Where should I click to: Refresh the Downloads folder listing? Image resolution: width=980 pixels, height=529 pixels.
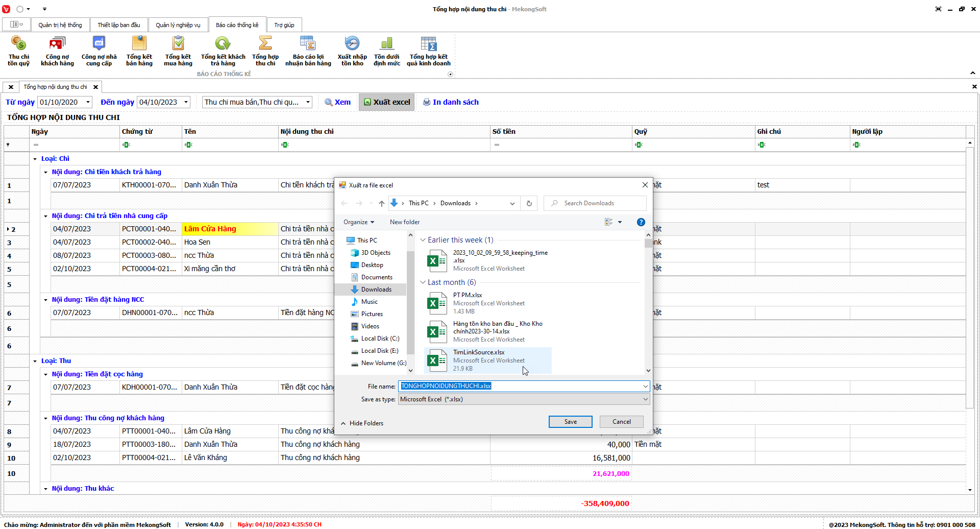tap(529, 203)
